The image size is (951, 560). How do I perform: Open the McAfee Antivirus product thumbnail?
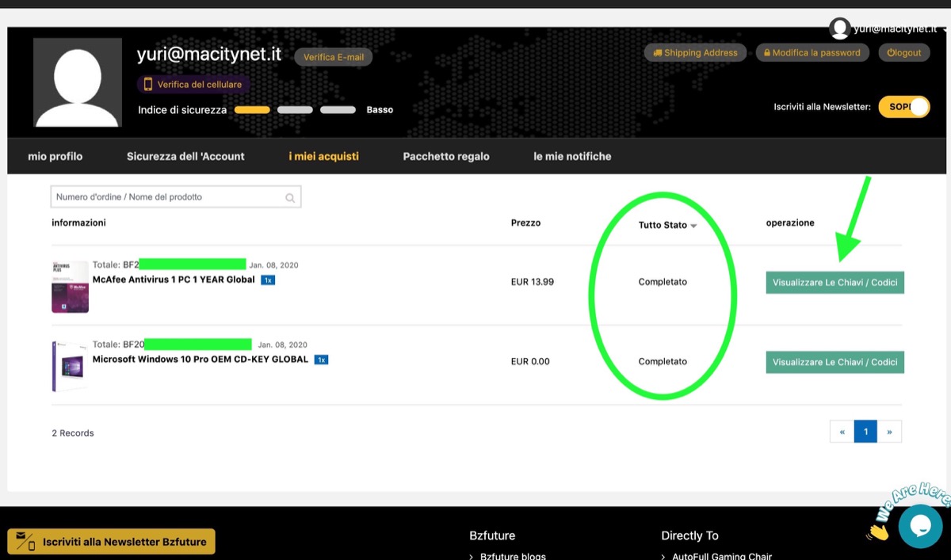pos(70,287)
